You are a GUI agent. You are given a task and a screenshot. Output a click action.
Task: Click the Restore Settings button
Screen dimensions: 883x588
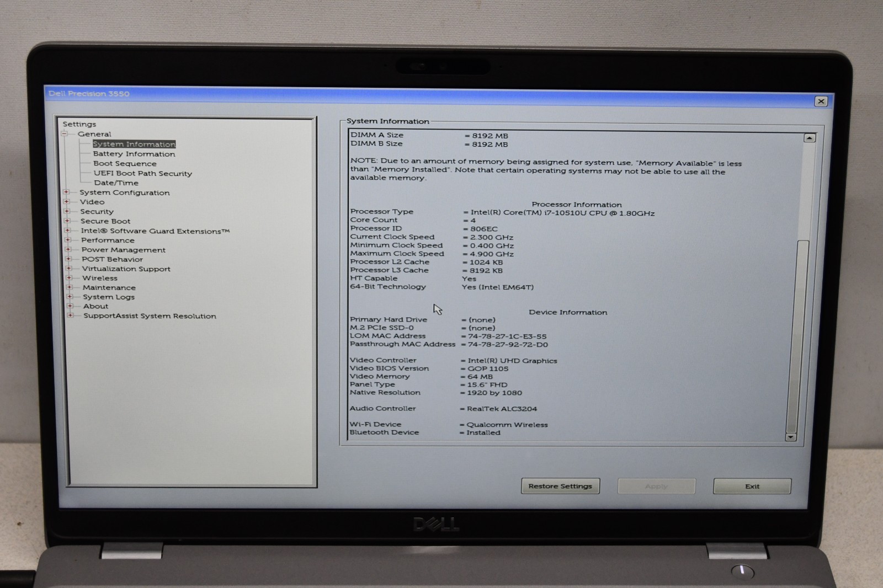tap(560, 486)
